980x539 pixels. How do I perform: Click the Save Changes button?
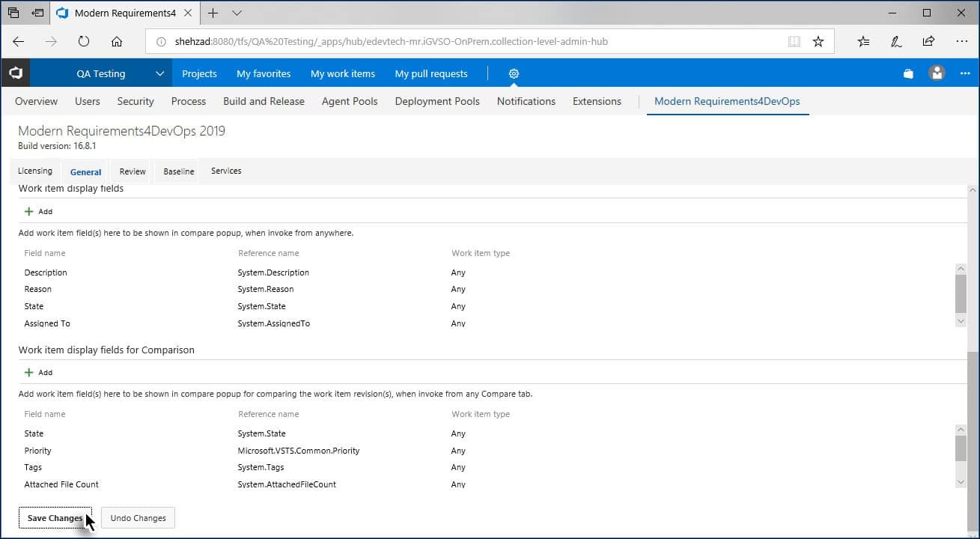(55, 518)
